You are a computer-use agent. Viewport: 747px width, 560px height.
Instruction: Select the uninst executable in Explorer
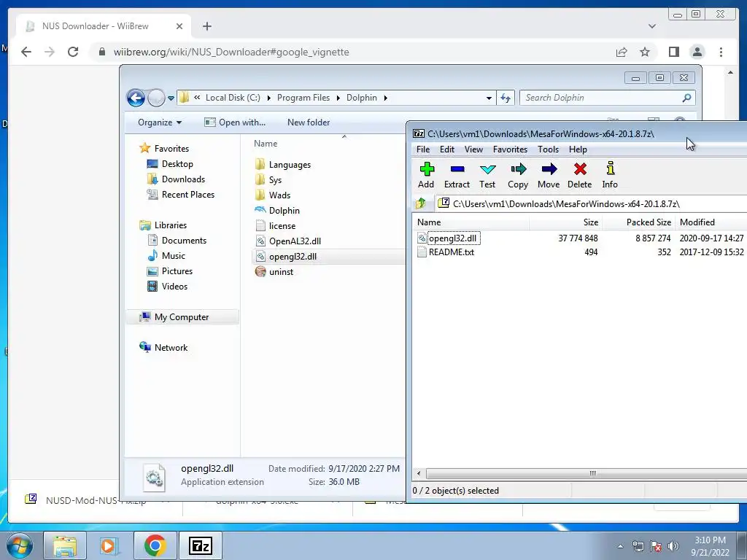click(274, 272)
